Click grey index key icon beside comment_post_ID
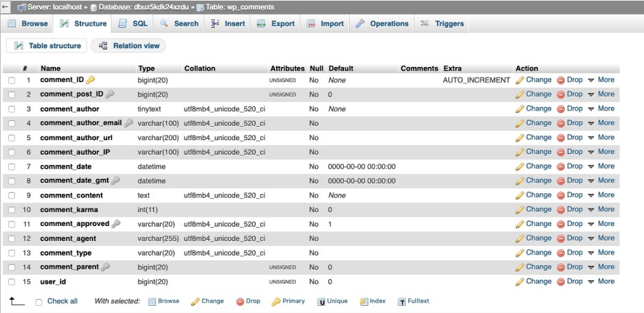Viewport: 644px width, 313px height. [x=109, y=94]
